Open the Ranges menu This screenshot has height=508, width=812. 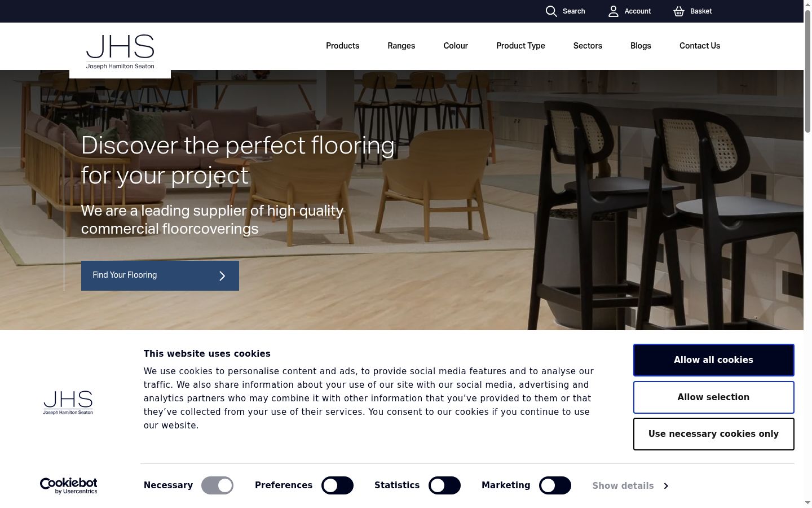click(x=401, y=46)
